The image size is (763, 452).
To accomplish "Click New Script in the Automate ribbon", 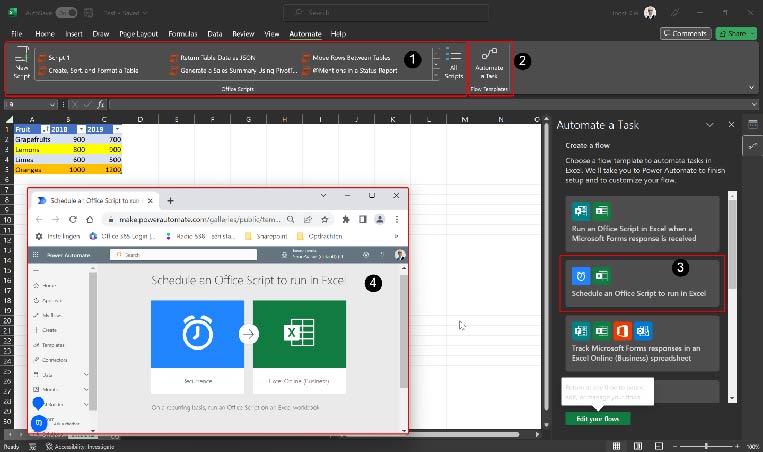I will (22, 62).
